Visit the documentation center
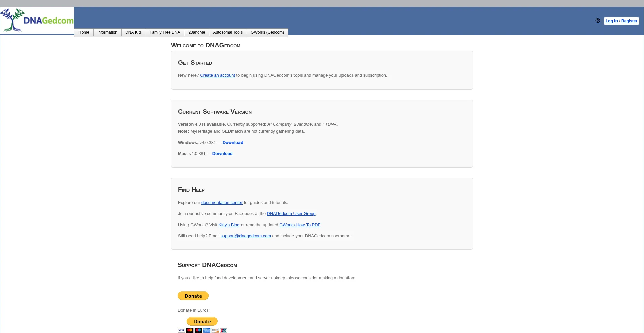The height and width of the screenshot is (333, 644). [221, 202]
